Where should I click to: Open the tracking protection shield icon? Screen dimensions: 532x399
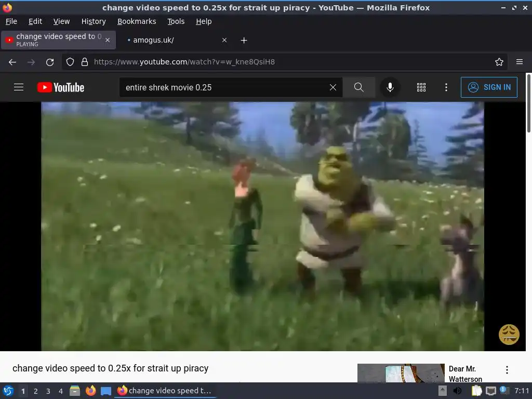[70, 62]
